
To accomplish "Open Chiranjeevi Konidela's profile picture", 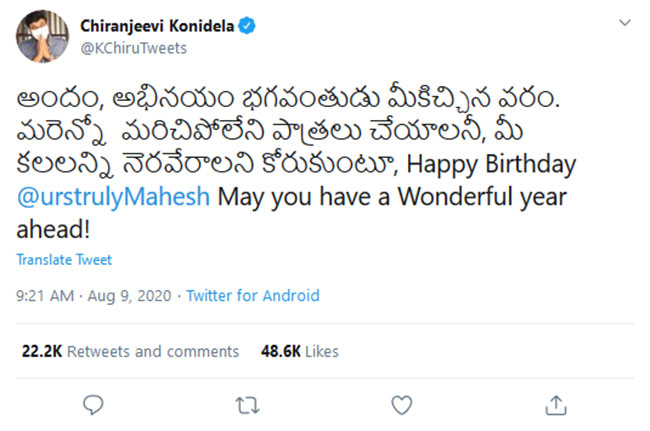I will (36, 37).
